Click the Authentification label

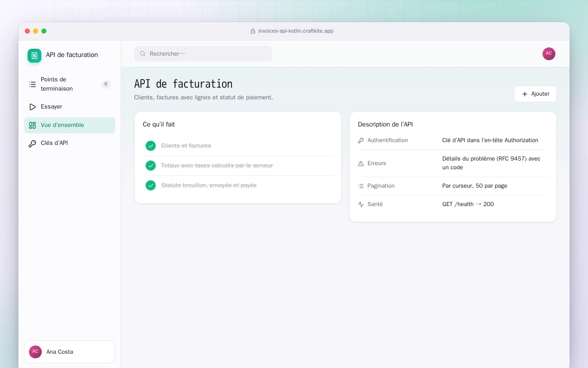click(388, 140)
